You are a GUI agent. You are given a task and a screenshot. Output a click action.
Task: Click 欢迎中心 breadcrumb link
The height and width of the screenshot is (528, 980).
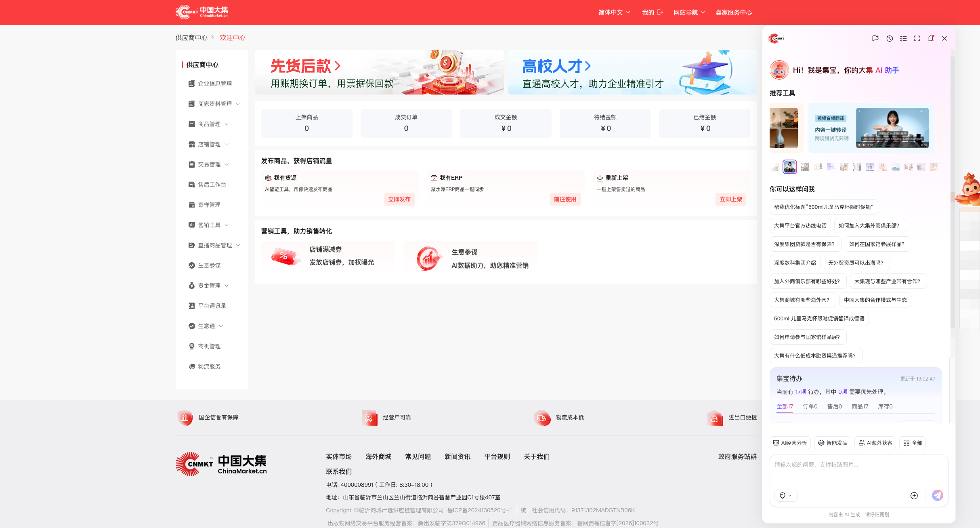[x=233, y=38]
